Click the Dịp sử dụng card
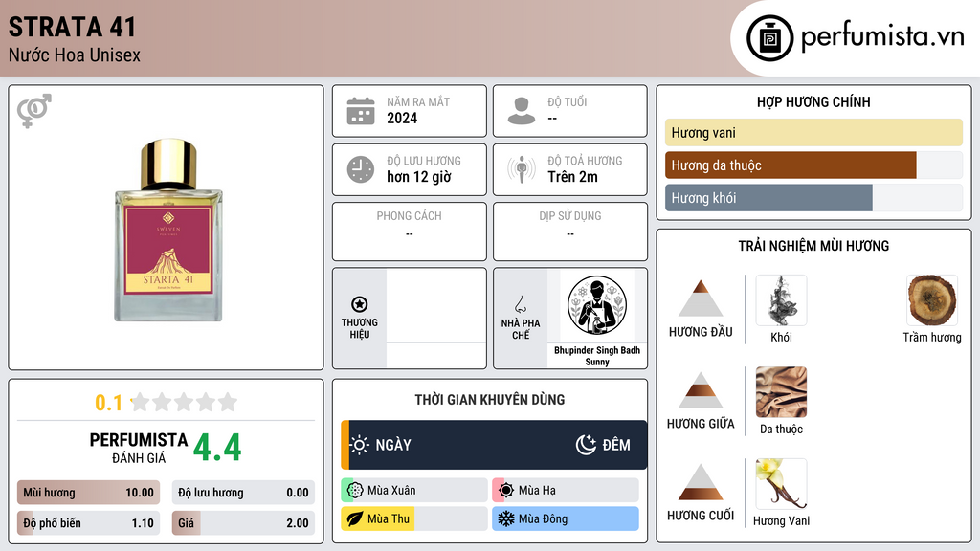Viewport: 980px width, 551px height. tap(570, 231)
